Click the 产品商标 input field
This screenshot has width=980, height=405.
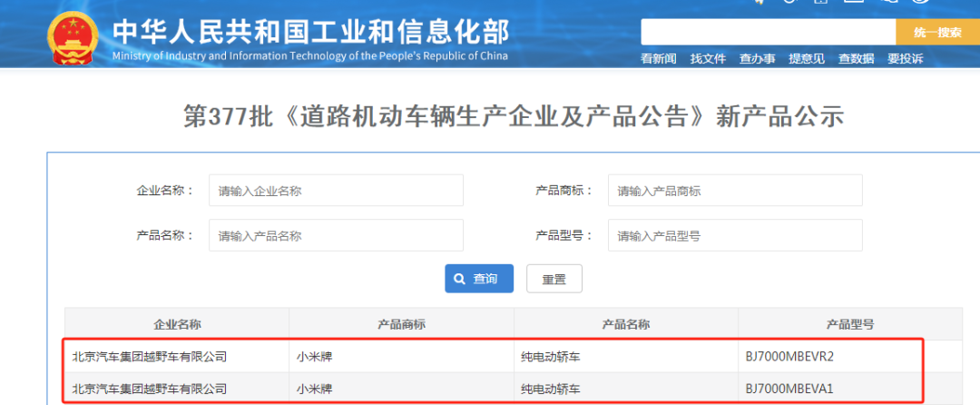pyautogui.click(x=735, y=191)
